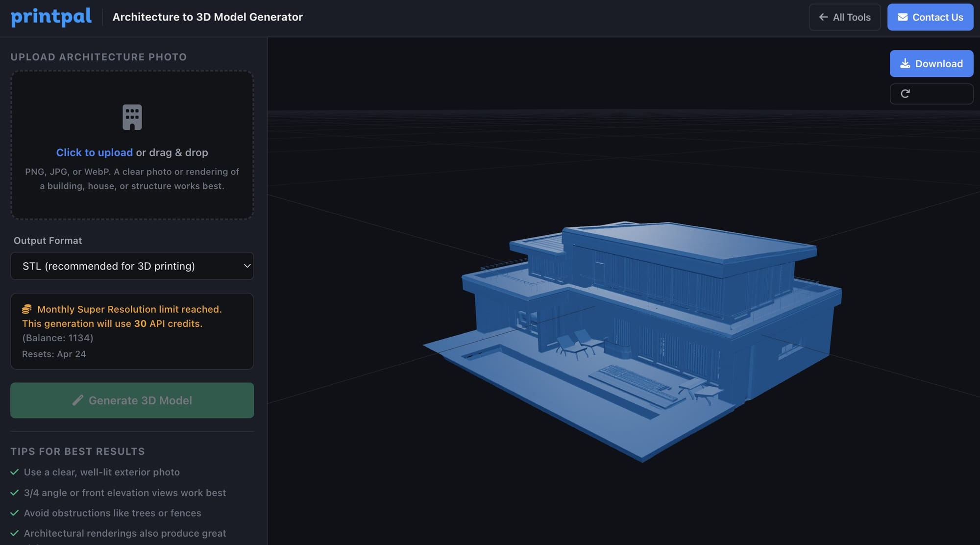
Task: Click the building icon in upload area
Action: (132, 117)
